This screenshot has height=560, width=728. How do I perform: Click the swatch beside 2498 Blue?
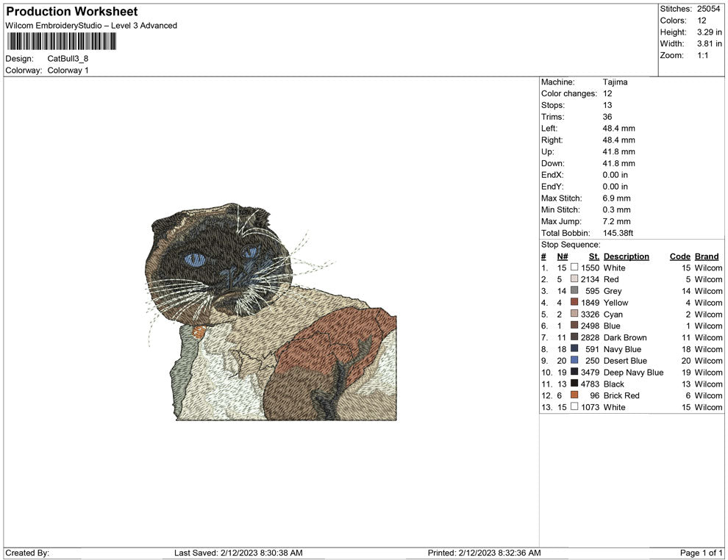tap(574, 326)
